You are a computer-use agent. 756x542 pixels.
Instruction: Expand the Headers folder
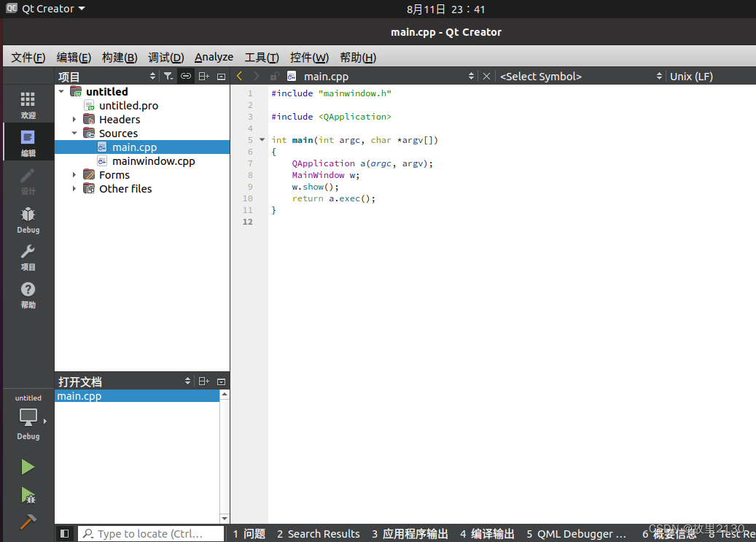(x=74, y=119)
